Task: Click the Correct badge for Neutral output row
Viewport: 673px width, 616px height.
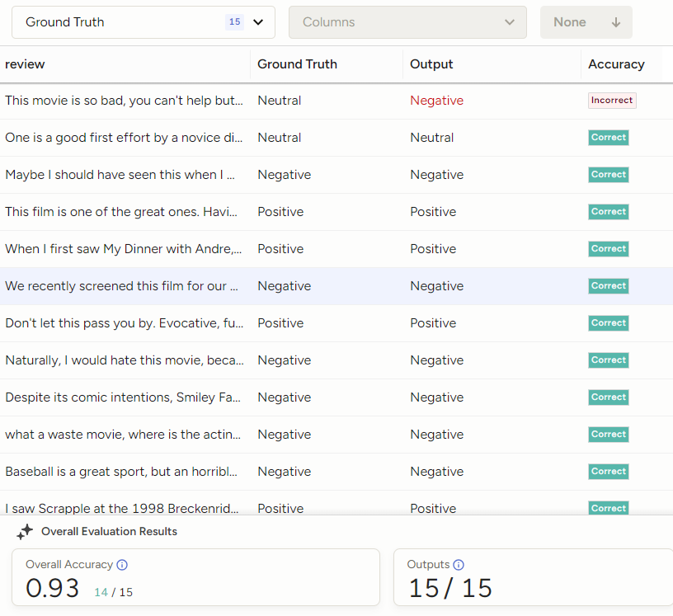Action: (609, 138)
